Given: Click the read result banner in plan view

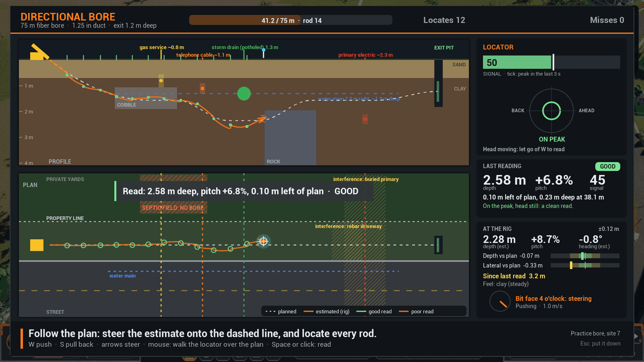Looking at the screenshot, I should (244, 191).
